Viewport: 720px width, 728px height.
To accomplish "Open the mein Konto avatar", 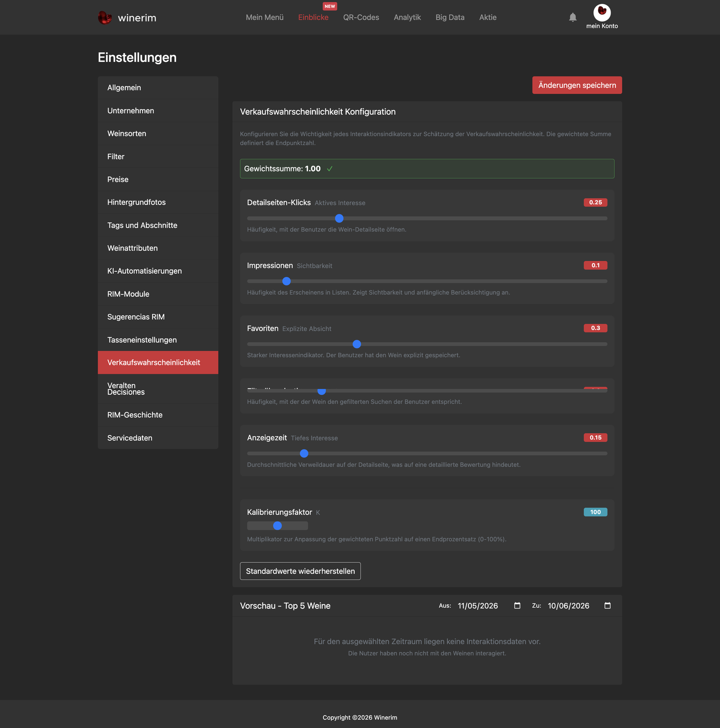I will coord(602,12).
